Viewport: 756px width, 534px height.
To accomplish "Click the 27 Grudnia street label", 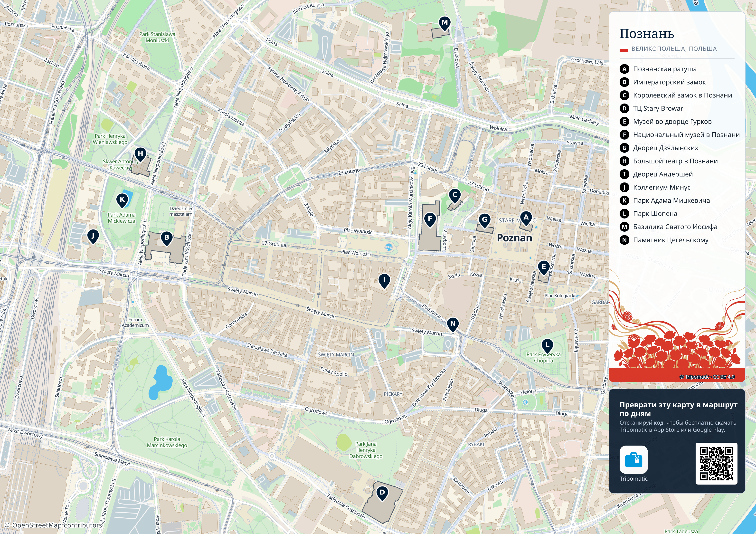I will (274, 244).
